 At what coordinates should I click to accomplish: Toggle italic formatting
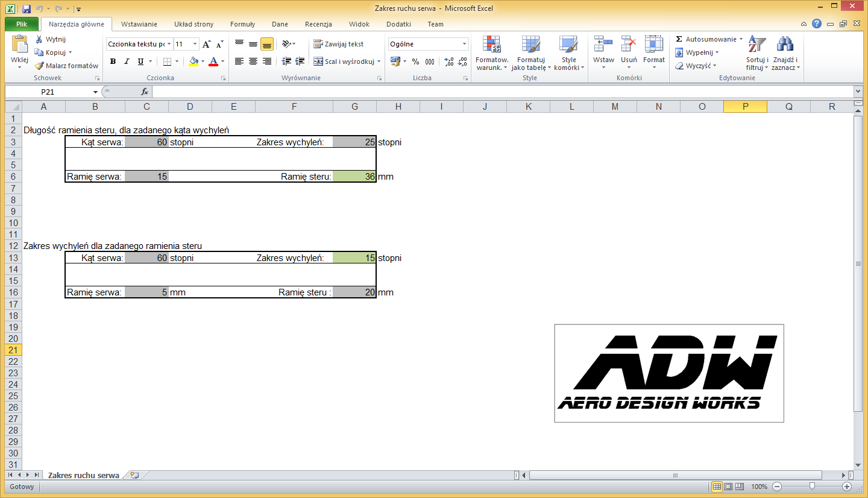127,61
